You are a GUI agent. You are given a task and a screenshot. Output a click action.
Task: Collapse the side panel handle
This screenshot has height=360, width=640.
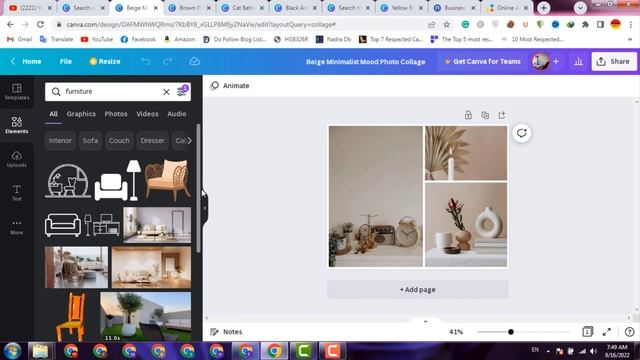(x=205, y=208)
